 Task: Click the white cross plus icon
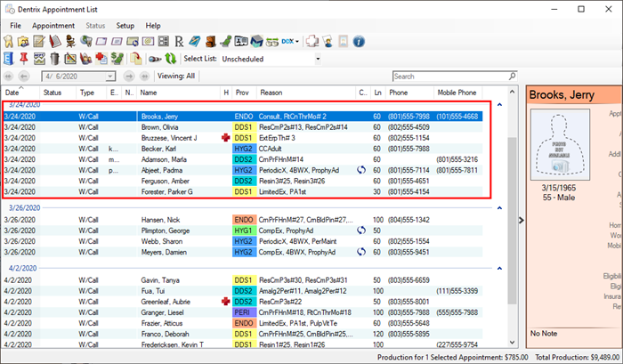pyautogui.click(x=312, y=41)
